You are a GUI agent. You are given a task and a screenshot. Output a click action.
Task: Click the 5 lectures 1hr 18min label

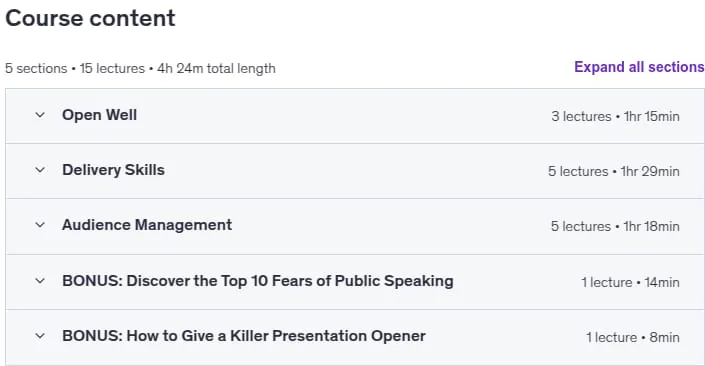[615, 226]
